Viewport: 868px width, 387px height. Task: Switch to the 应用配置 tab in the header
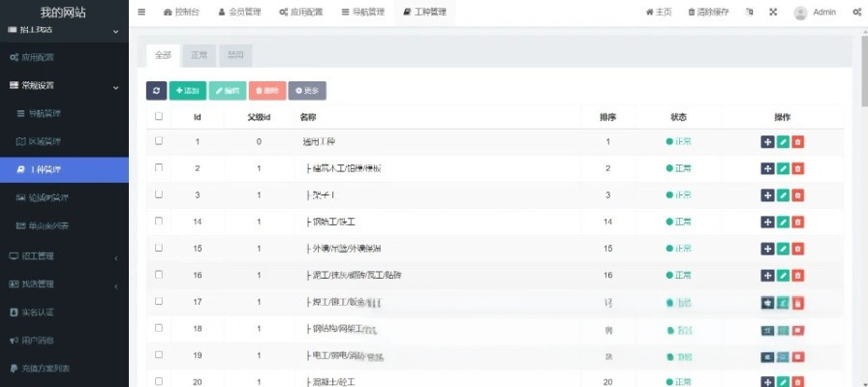[301, 13]
